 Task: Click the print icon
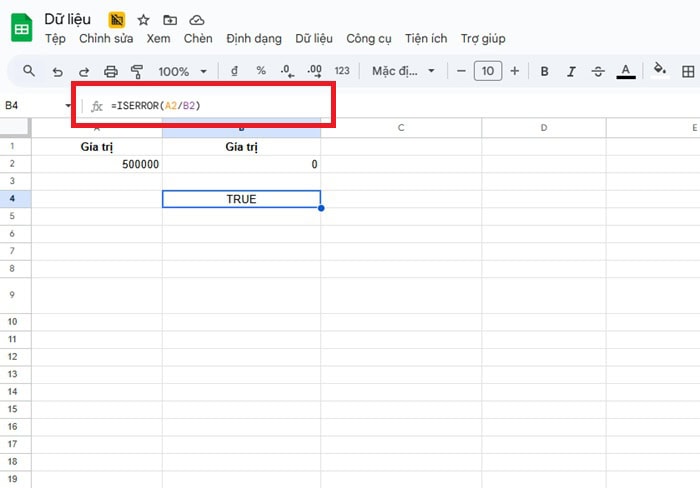pyautogui.click(x=111, y=71)
